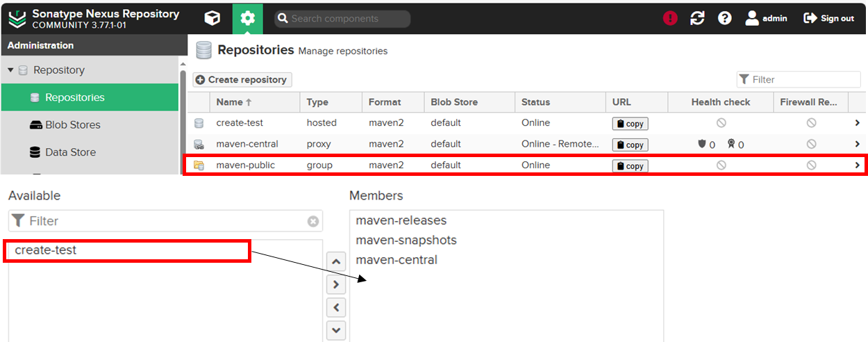Image resolution: width=868 pixels, height=342 pixels.
Task: Clear the Available filter with X icon
Action: pos(313,221)
